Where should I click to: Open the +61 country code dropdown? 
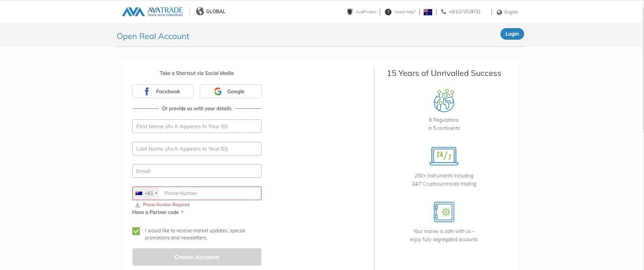click(146, 193)
